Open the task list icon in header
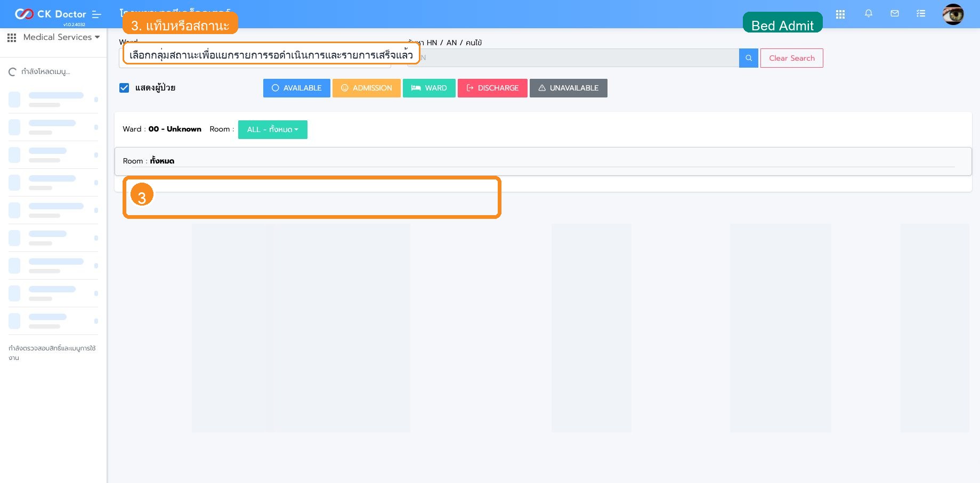 (x=921, y=14)
